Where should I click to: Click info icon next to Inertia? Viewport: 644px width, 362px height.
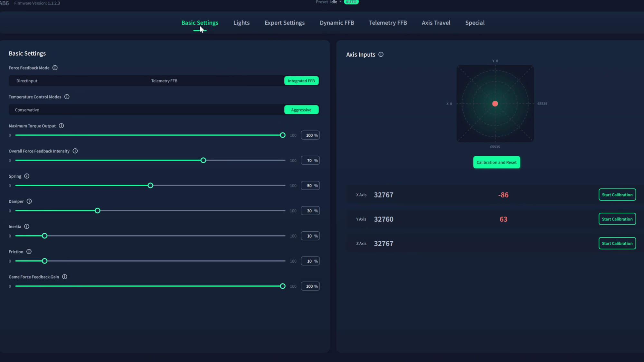[x=27, y=227]
